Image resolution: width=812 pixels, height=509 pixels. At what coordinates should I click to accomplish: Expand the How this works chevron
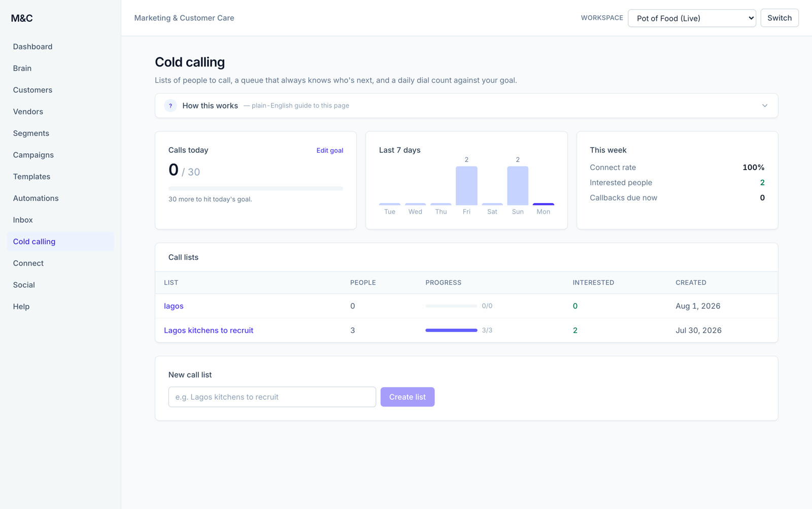[x=764, y=106]
